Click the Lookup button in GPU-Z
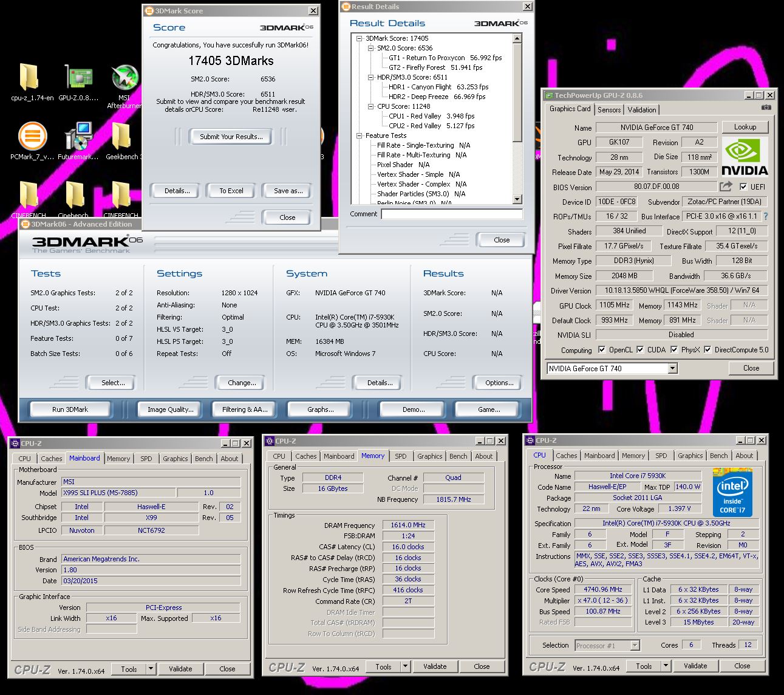 pyautogui.click(x=745, y=127)
